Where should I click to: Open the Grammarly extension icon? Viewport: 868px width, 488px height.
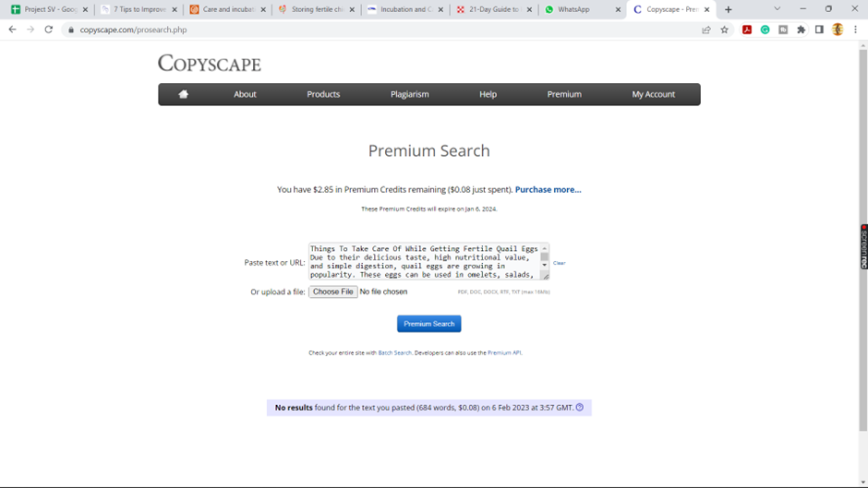click(x=765, y=30)
